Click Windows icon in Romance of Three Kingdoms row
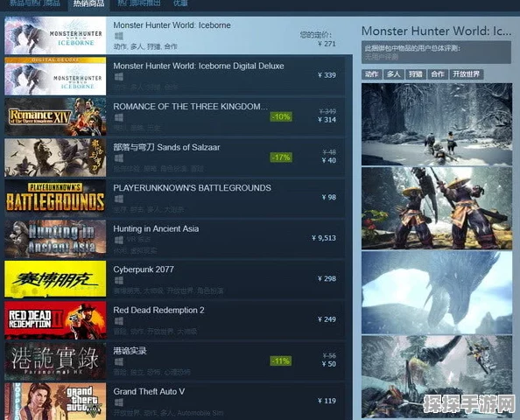 click(x=119, y=117)
